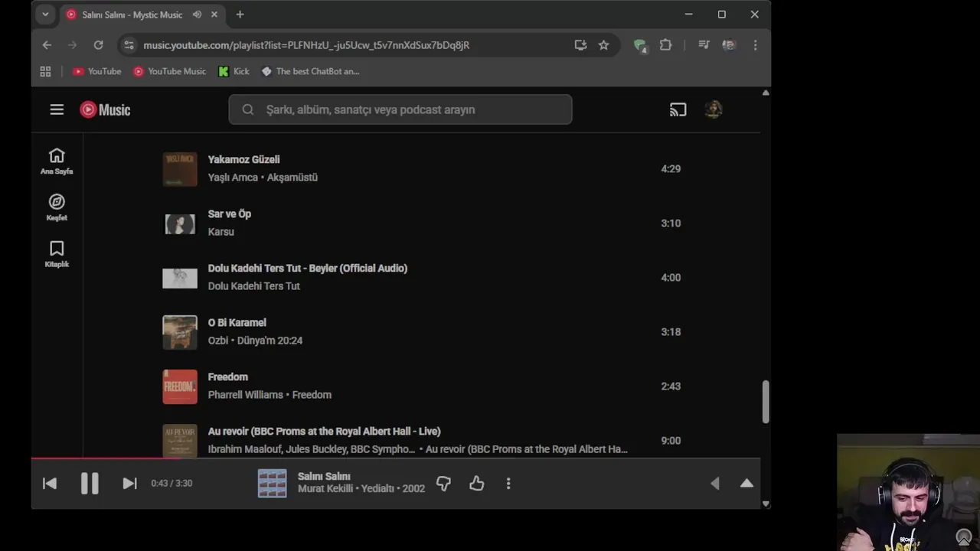The width and height of the screenshot is (980, 551).
Task: Play Yakamoz Güzeli from the playlist
Action: 243,159
